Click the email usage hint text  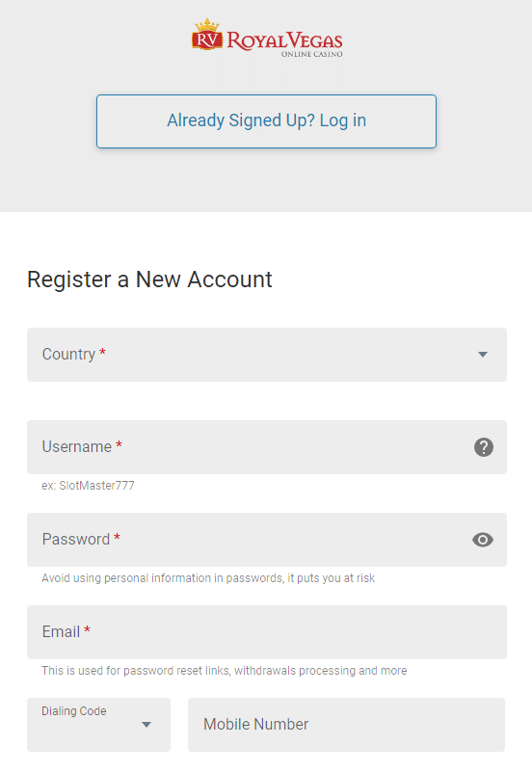click(x=225, y=671)
